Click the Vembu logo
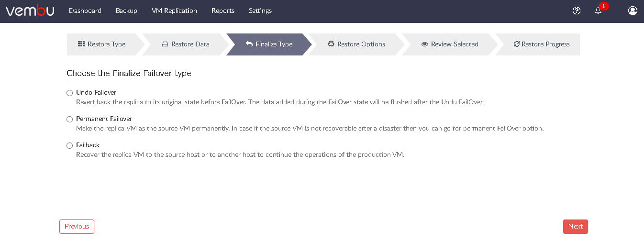The width and height of the screenshot is (644, 241). click(x=30, y=11)
